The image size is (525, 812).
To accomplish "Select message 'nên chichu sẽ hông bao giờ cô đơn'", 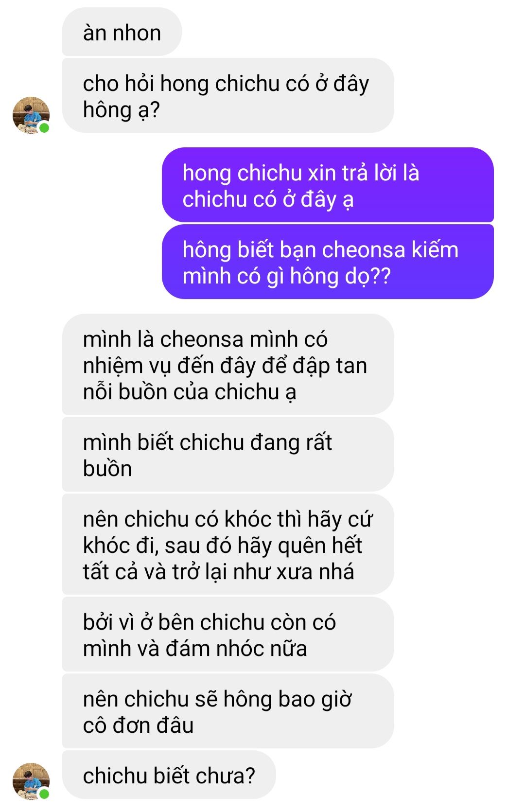I will (x=228, y=711).
